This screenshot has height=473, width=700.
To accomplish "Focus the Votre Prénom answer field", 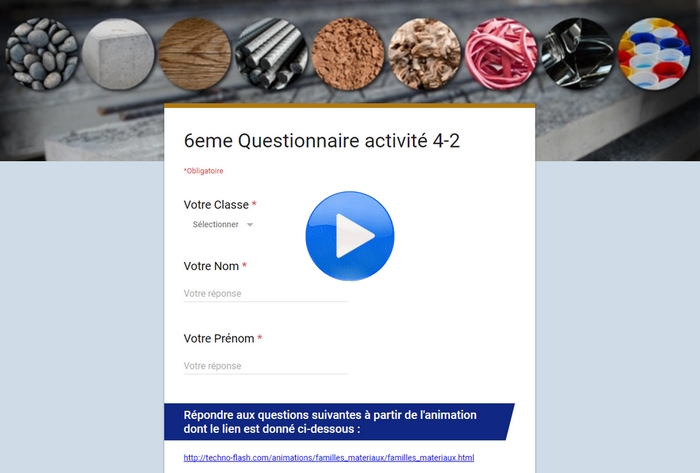I will pos(265,366).
